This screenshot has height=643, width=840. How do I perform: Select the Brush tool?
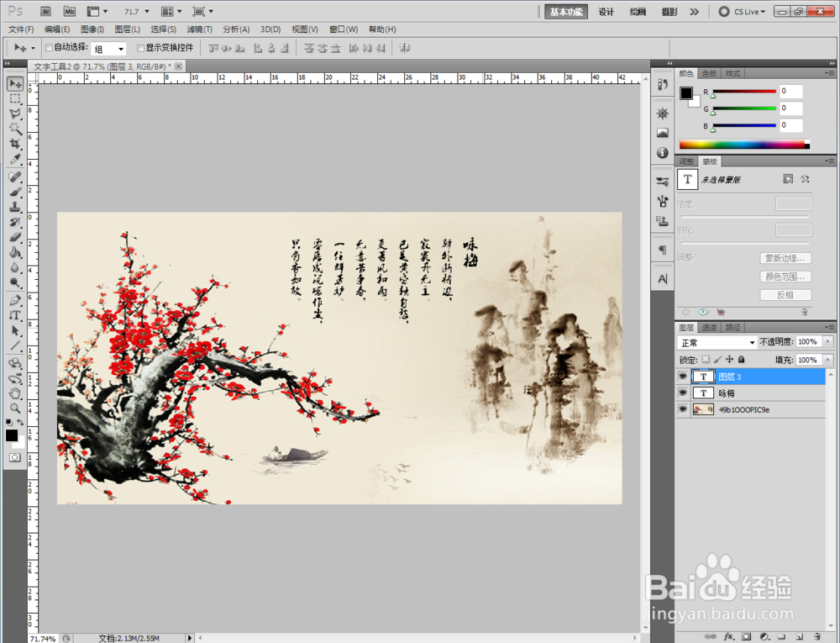click(x=15, y=192)
